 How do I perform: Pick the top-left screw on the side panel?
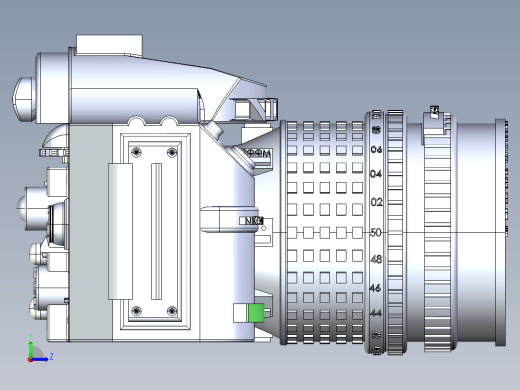136,152
